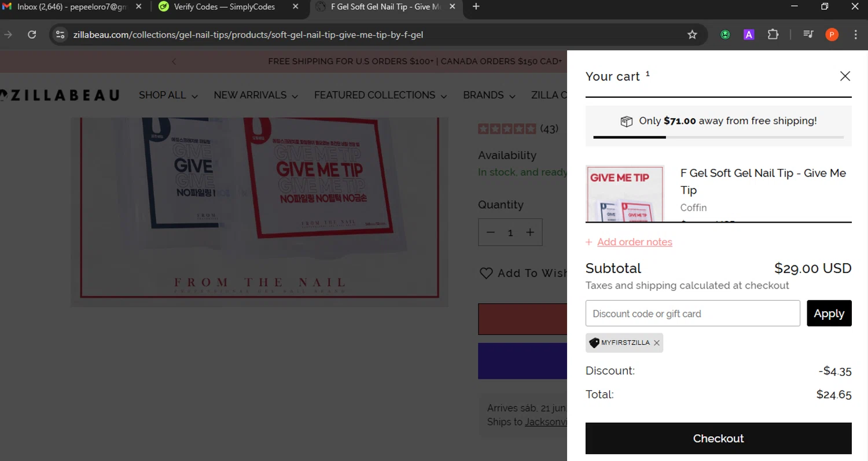The image size is (868, 461).
Task: Click the green circular extension icon
Action: 725,35
